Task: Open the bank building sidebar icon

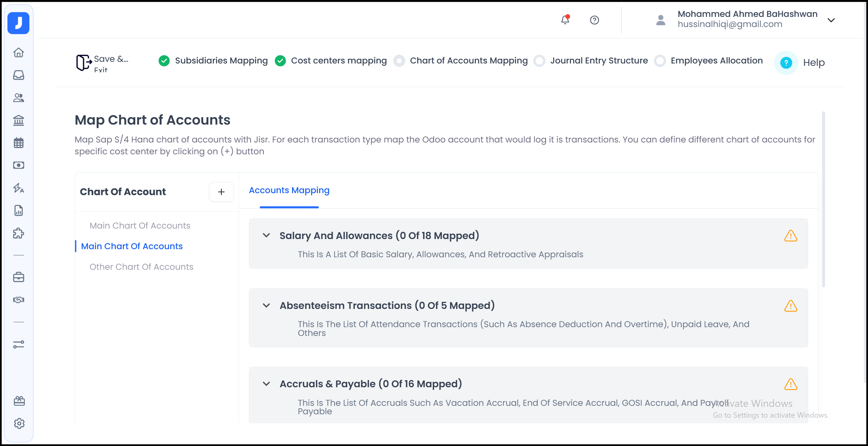Action: coord(19,120)
